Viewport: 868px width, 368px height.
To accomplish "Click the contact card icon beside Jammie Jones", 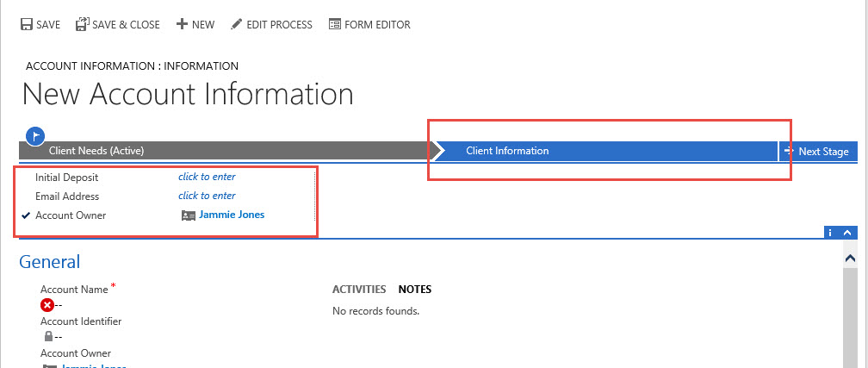I will coord(189,215).
